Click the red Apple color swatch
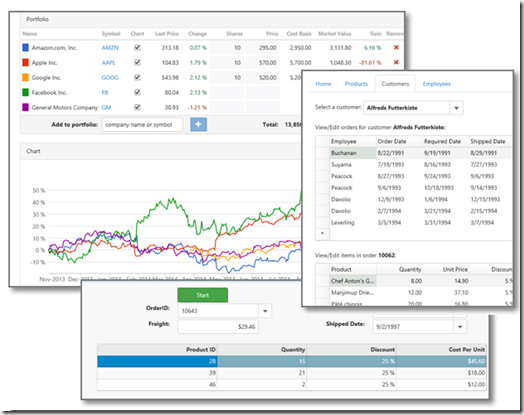The image size is (524, 415). coord(25,62)
